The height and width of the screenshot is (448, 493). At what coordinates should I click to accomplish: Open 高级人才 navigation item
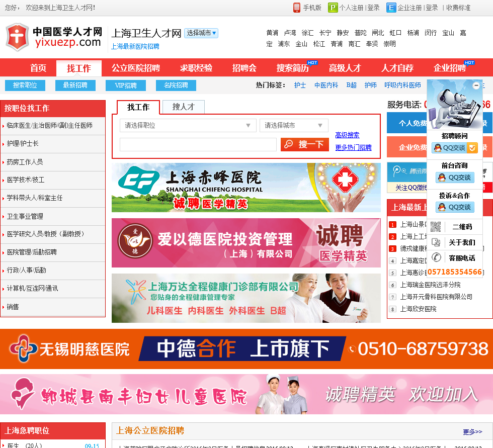(345, 68)
